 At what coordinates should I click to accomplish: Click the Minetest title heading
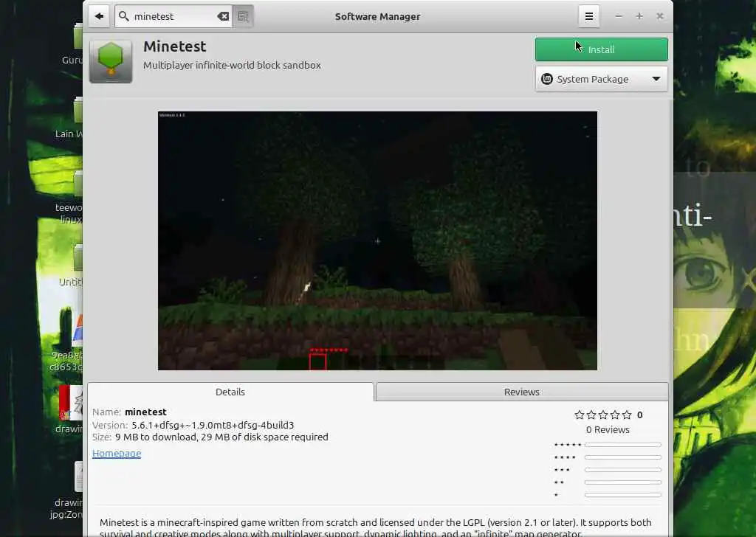point(174,46)
